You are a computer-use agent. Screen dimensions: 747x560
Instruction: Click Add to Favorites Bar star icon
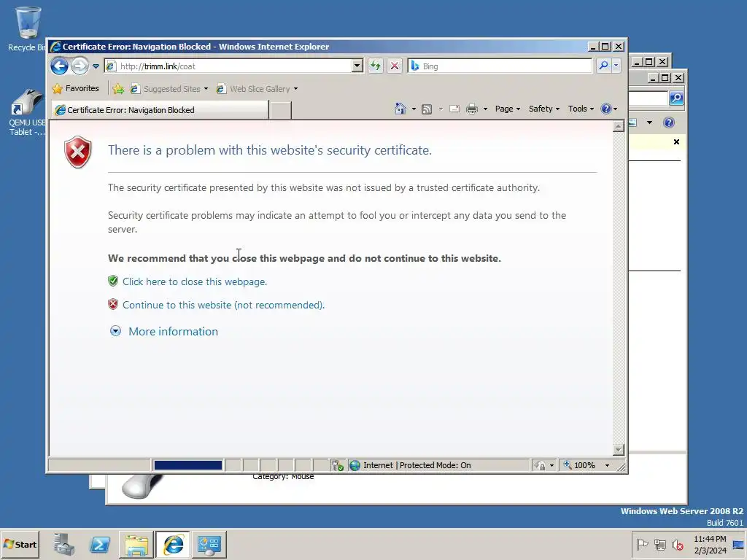tap(118, 88)
